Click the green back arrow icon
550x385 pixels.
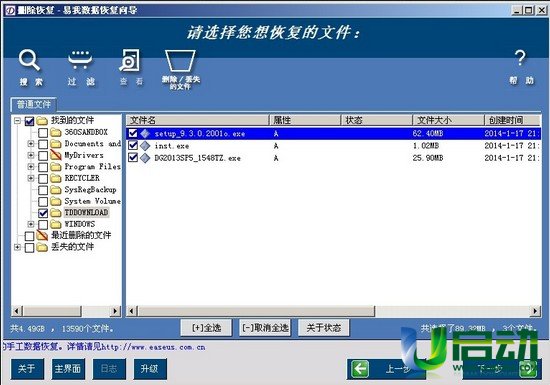tap(360, 369)
